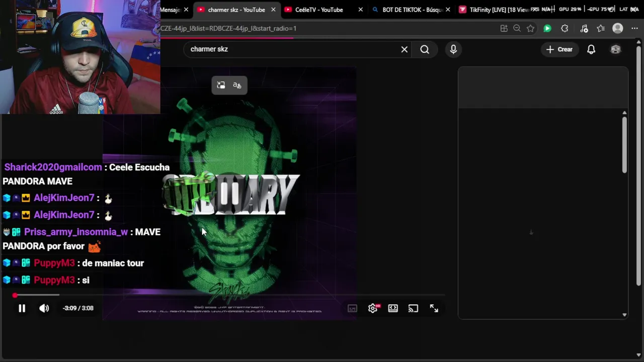Click the magnifier search button
The image size is (644, 362).
click(x=425, y=49)
